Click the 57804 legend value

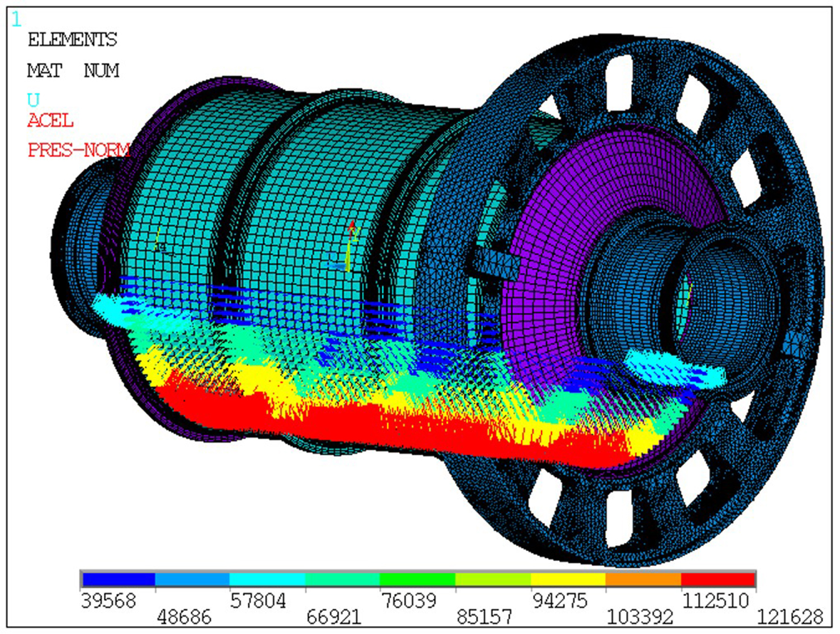coord(258,601)
